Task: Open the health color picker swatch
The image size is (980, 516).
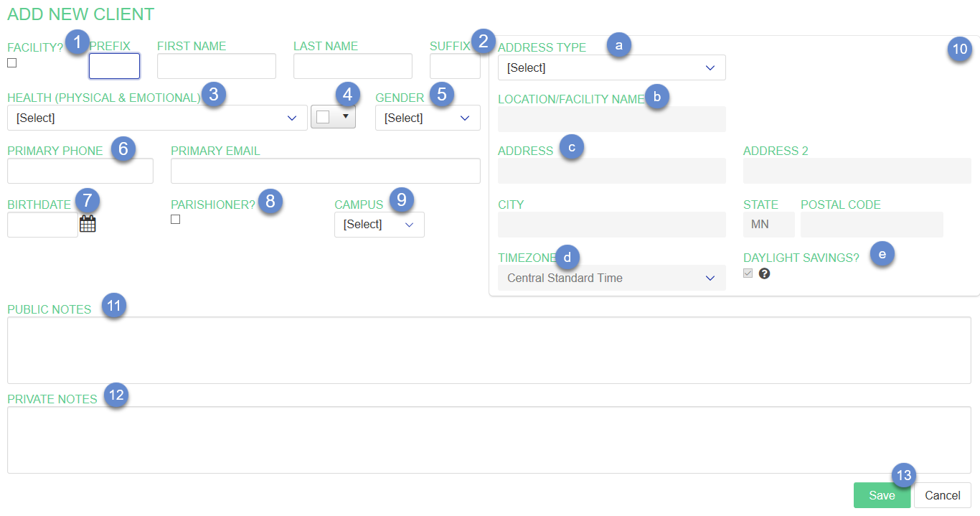Action: [x=333, y=117]
